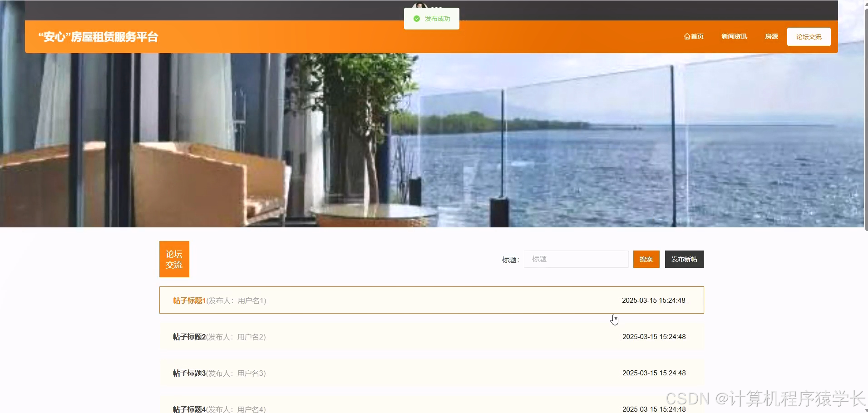Open post 帖子标题1
The width and height of the screenshot is (868, 413).
click(431, 300)
